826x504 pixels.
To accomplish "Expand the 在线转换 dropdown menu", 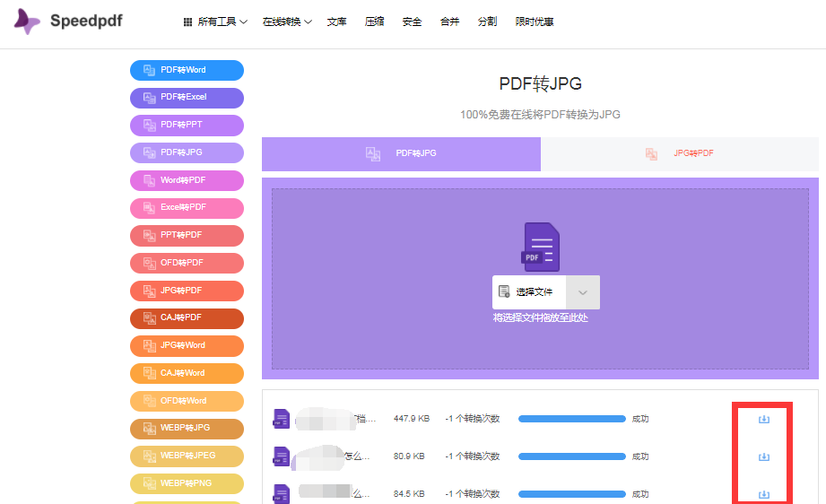I will click(x=287, y=22).
